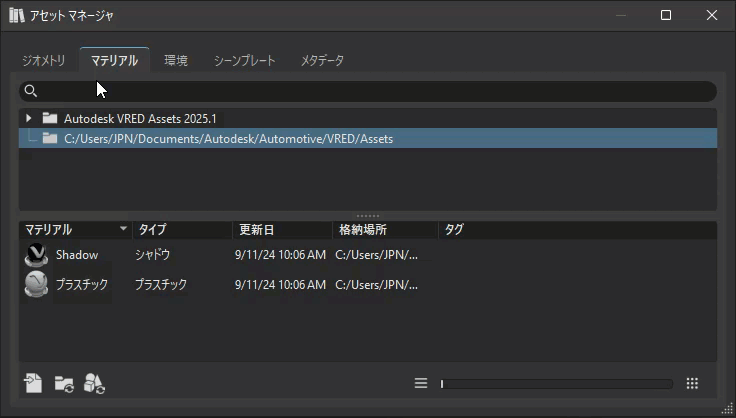The width and height of the screenshot is (736, 418).
Task: Select the Shadow material thumbnail
Action: coord(36,255)
